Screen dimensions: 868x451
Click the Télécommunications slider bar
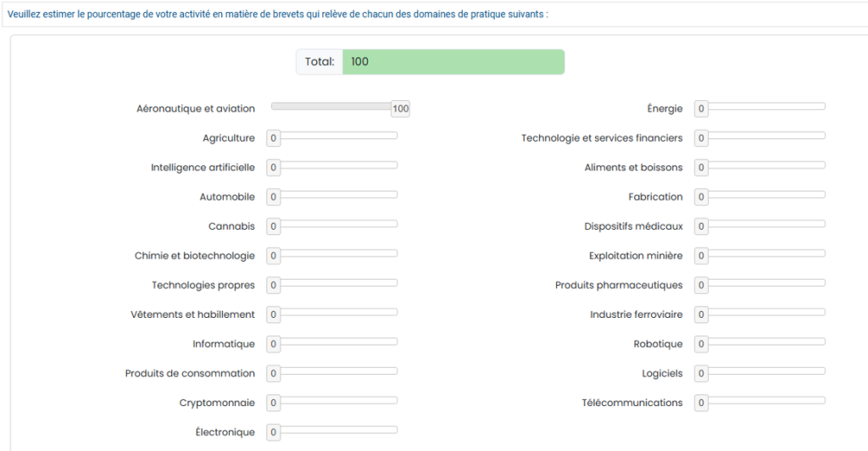765,400
